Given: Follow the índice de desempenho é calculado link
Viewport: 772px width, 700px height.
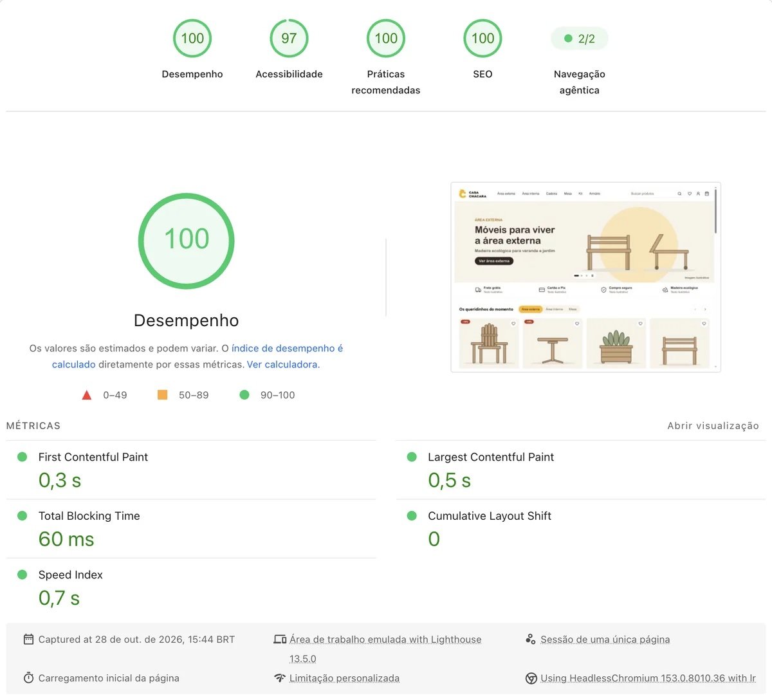Looking at the screenshot, I should [198, 356].
